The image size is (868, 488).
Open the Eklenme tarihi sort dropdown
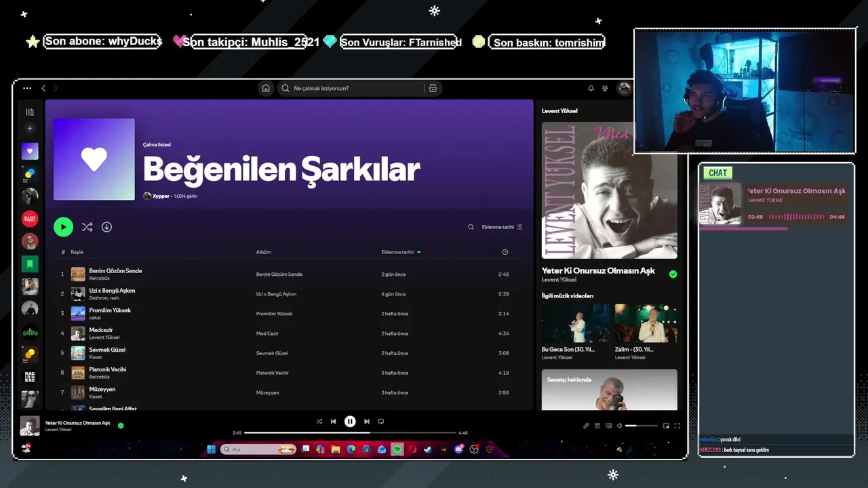coord(502,227)
